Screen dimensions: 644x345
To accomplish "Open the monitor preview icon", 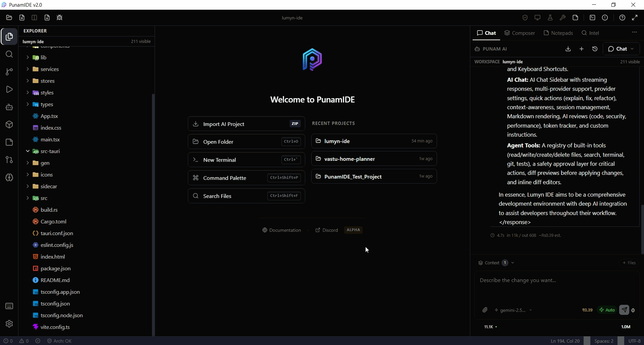I will coord(537,18).
